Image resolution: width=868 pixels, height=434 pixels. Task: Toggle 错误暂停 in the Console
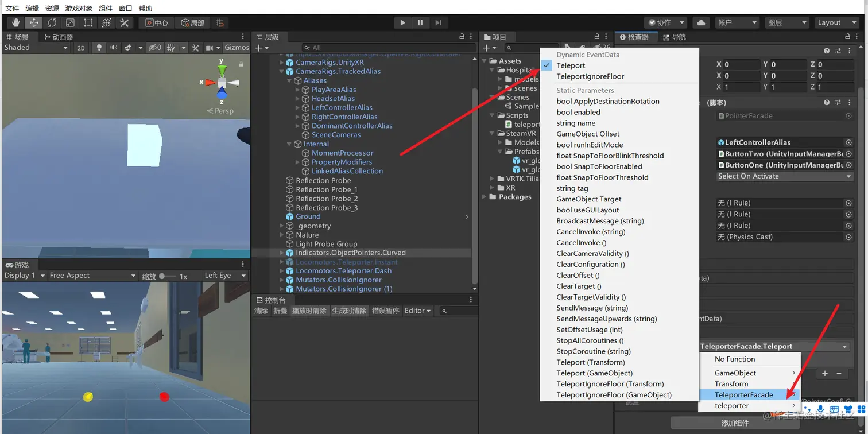(x=385, y=311)
